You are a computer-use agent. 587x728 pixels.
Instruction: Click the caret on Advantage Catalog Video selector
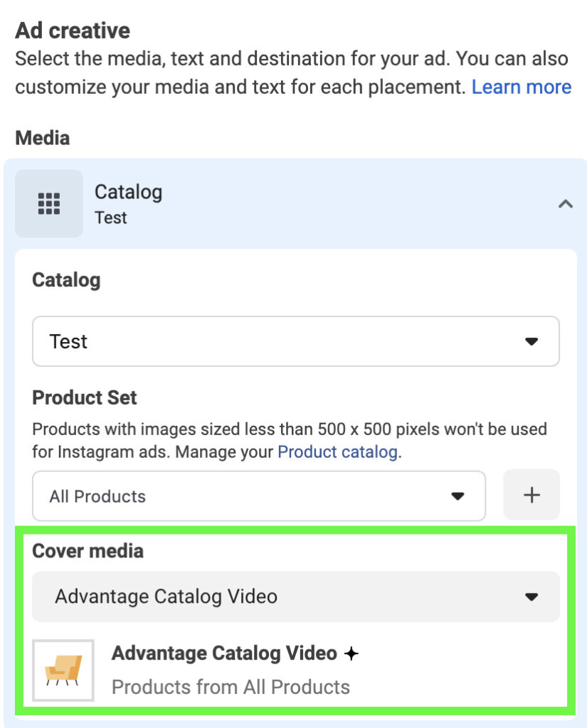point(532,597)
